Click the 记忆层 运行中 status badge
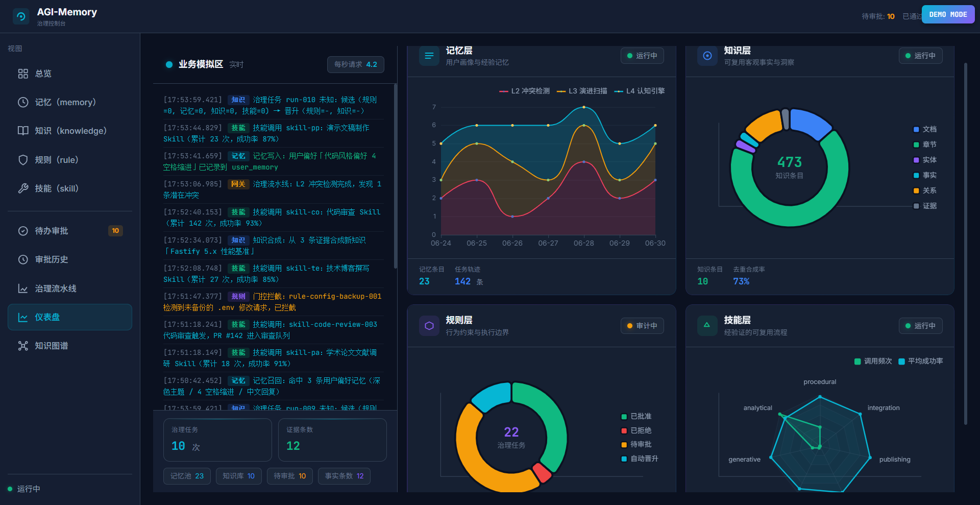The width and height of the screenshot is (980, 505). (x=642, y=56)
